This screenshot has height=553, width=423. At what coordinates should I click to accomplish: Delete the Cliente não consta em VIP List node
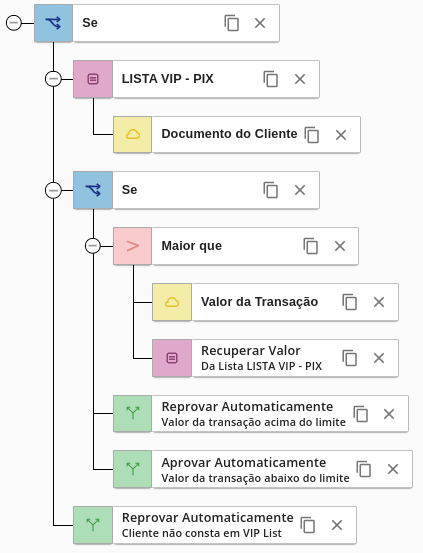pyautogui.click(x=337, y=525)
